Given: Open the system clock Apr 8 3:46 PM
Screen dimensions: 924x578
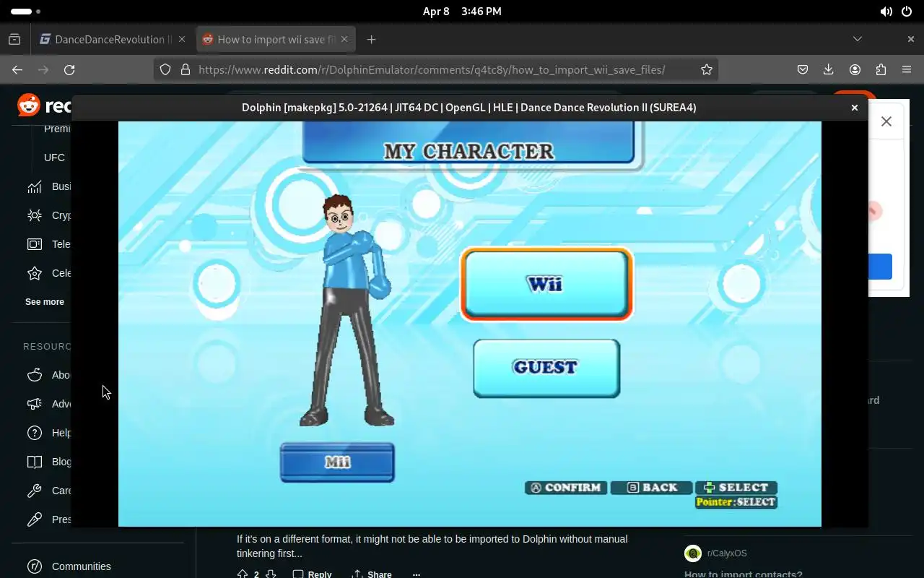Looking at the screenshot, I should pos(462,12).
